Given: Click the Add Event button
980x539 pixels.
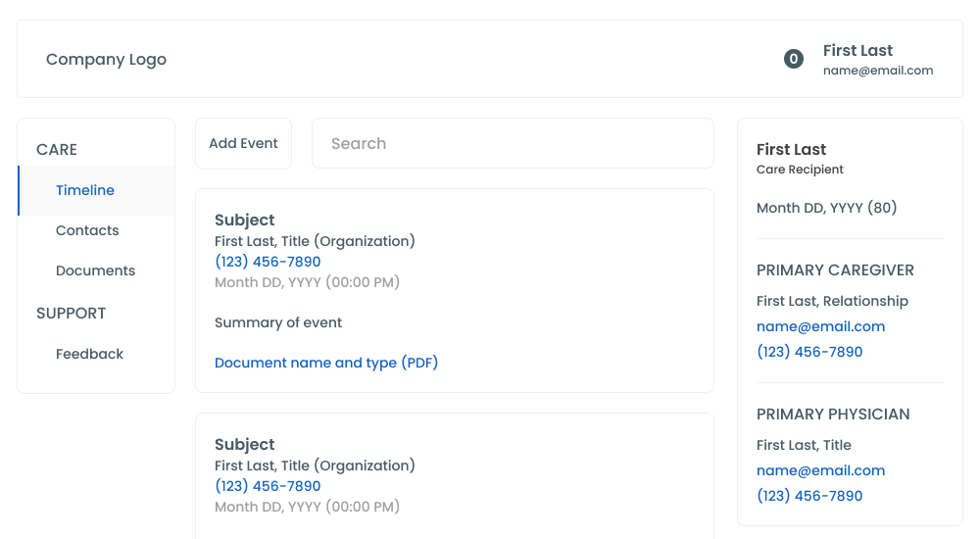Looking at the screenshot, I should 243,143.
